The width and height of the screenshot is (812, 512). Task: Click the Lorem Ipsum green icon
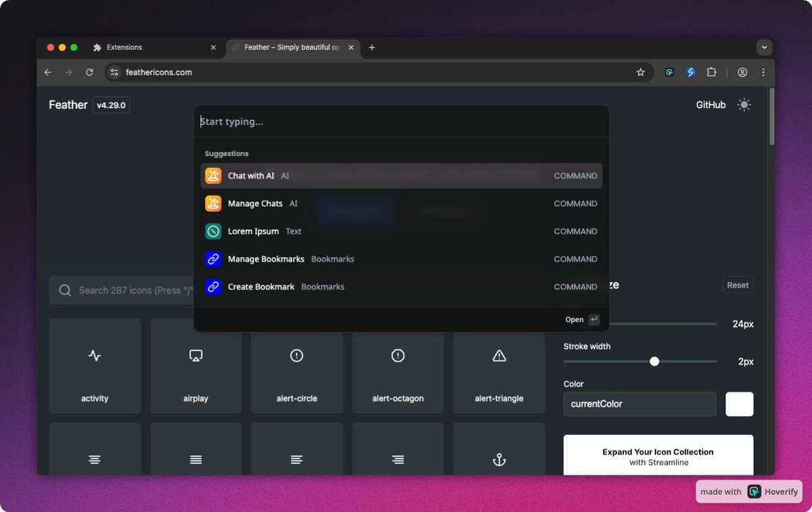click(x=213, y=231)
